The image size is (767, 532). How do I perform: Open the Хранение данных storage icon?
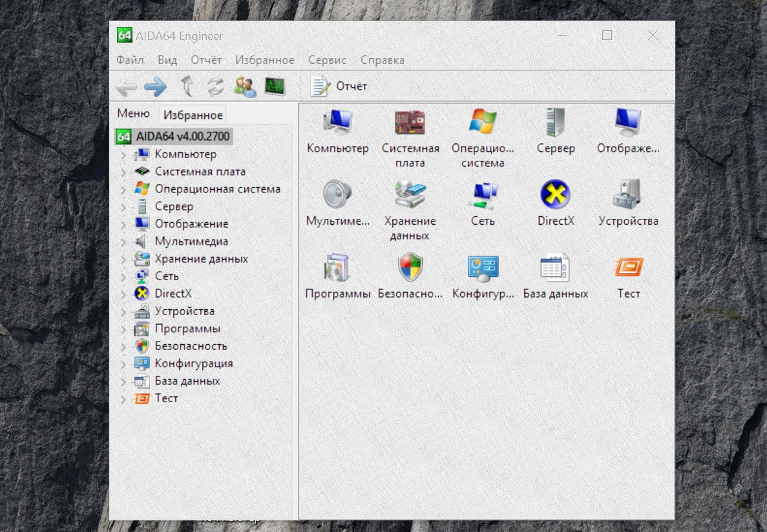point(410,194)
